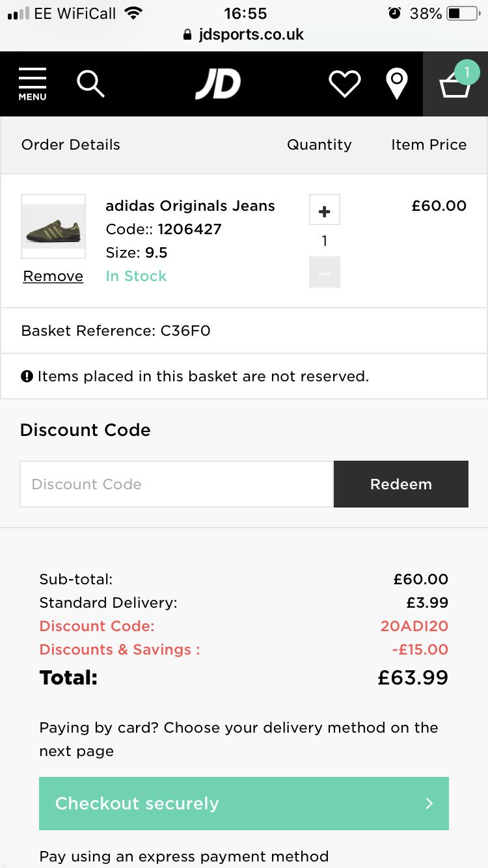Focus the Discount Code input field
This screenshot has height=868, width=488.
click(x=176, y=484)
